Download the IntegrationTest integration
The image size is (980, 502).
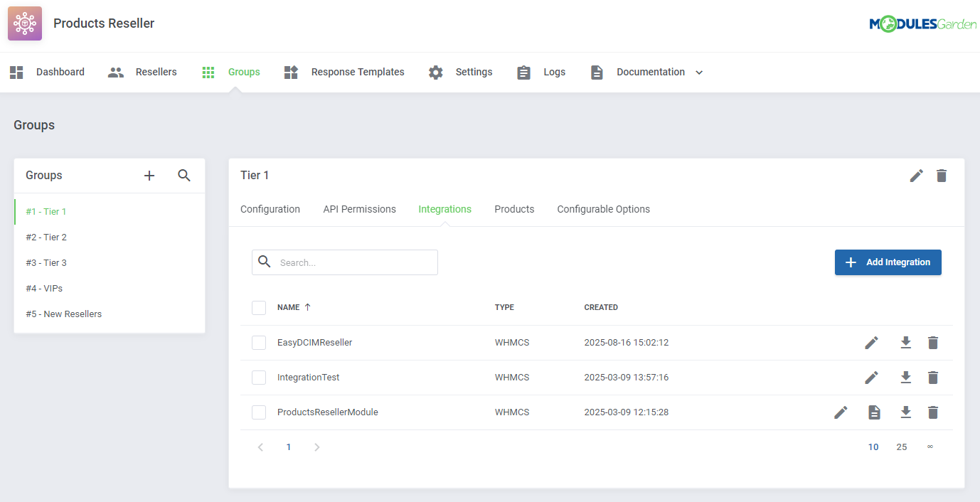click(x=905, y=377)
